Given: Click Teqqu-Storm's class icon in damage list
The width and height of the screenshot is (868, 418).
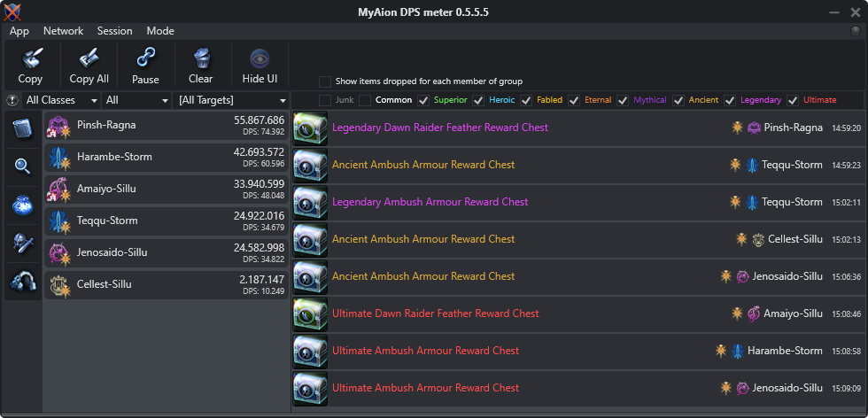Looking at the screenshot, I should [58, 222].
